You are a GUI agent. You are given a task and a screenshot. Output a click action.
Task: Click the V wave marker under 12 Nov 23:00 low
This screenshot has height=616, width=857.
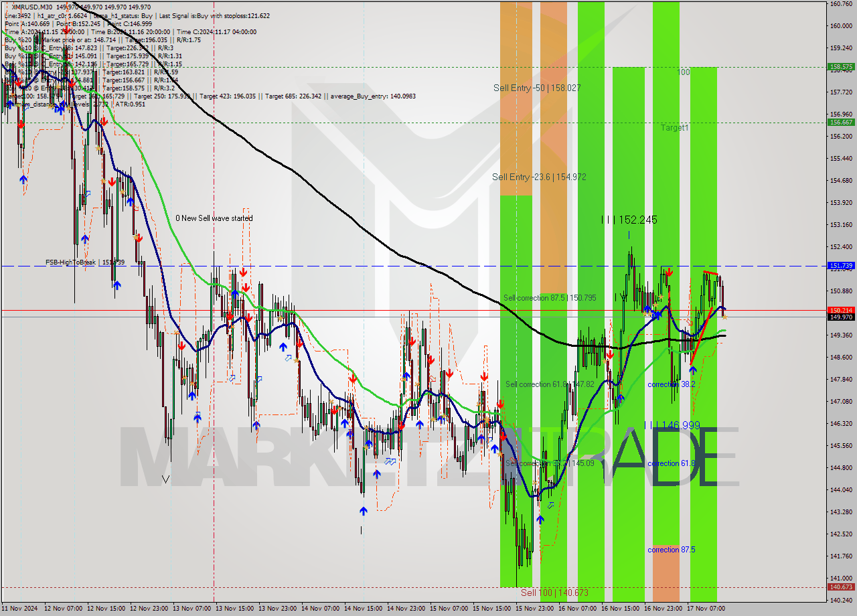[x=165, y=479]
